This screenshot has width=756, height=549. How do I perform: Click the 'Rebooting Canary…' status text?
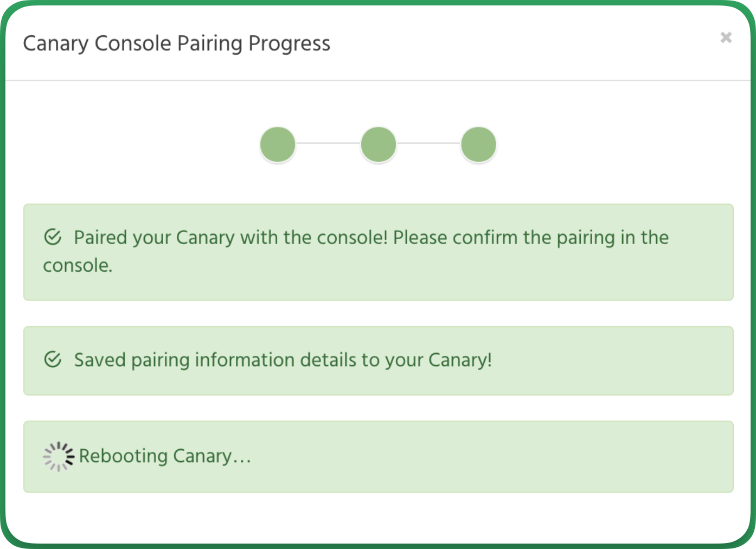tap(165, 456)
